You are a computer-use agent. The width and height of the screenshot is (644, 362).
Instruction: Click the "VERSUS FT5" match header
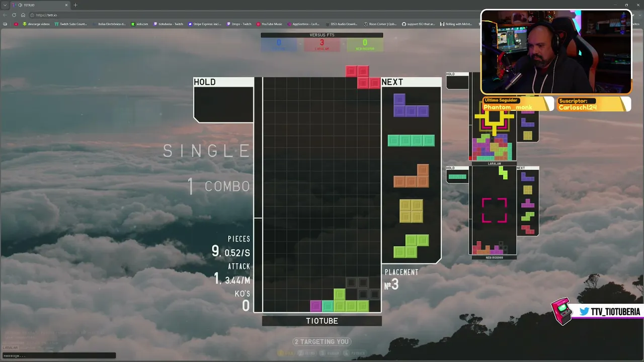coord(322,35)
